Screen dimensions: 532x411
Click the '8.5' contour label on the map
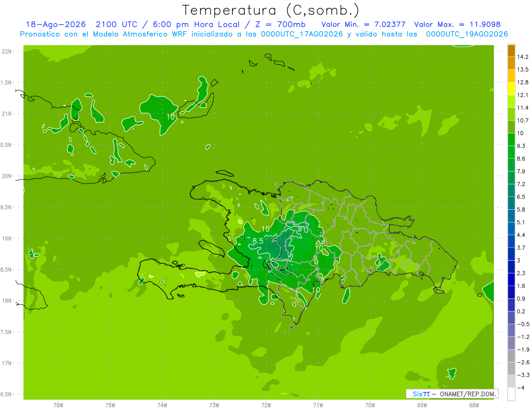click(x=258, y=241)
